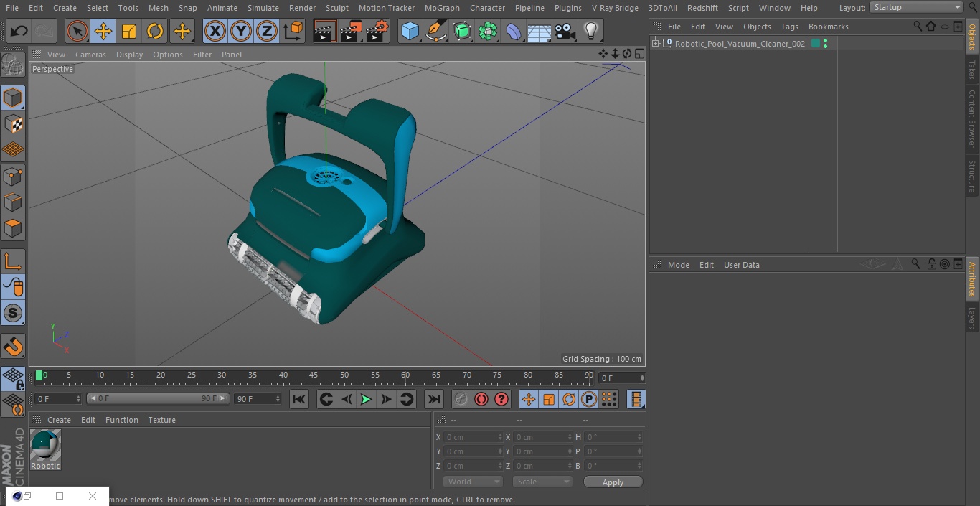Open the Scale mode dropdown
Viewport: 980px width, 506px height.
pyautogui.click(x=542, y=482)
